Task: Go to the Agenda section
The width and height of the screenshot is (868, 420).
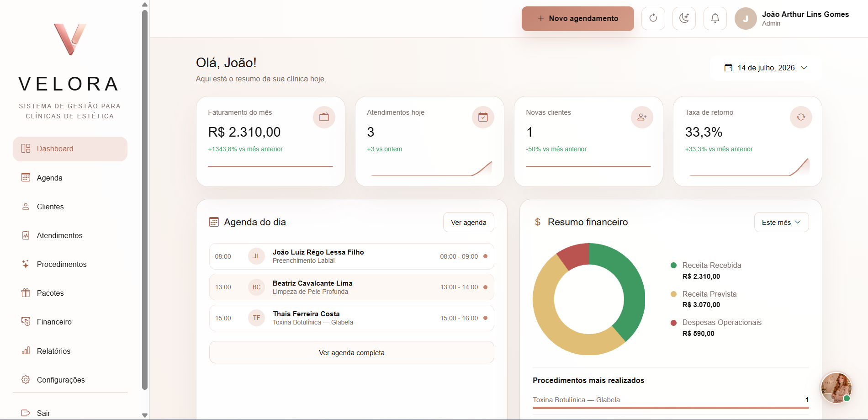Action: [70, 178]
